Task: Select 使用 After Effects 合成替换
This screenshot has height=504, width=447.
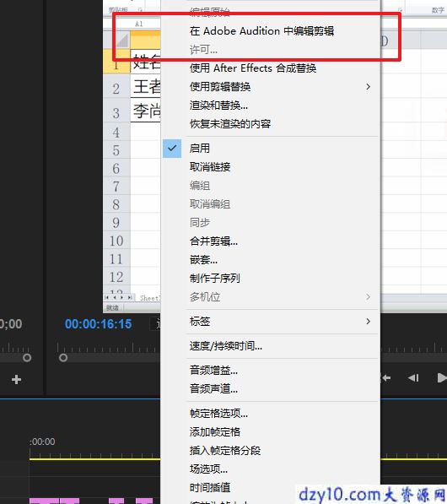Action: (253, 68)
